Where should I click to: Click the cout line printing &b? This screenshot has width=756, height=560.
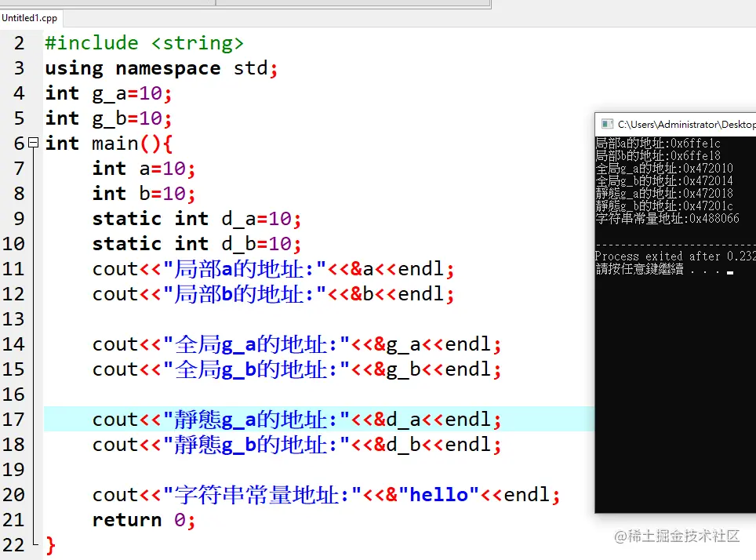[273, 294]
